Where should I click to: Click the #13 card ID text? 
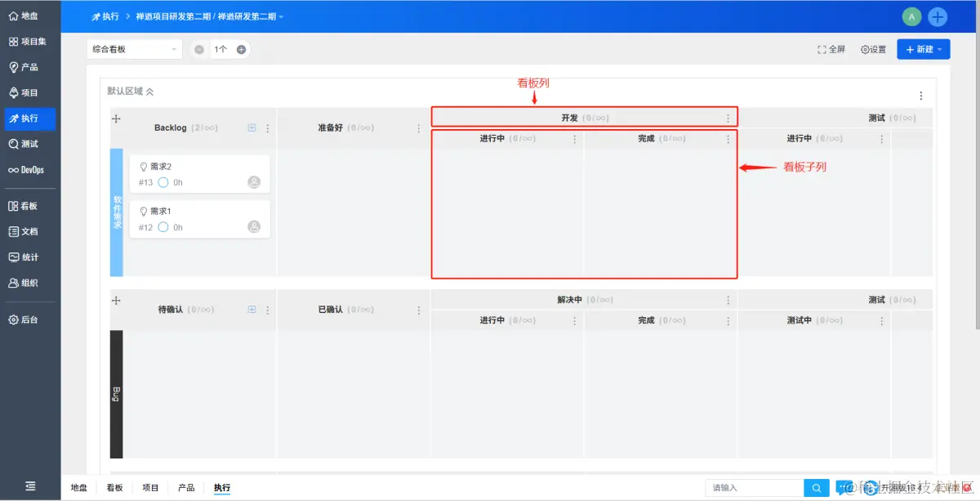(x=145, y=183)
